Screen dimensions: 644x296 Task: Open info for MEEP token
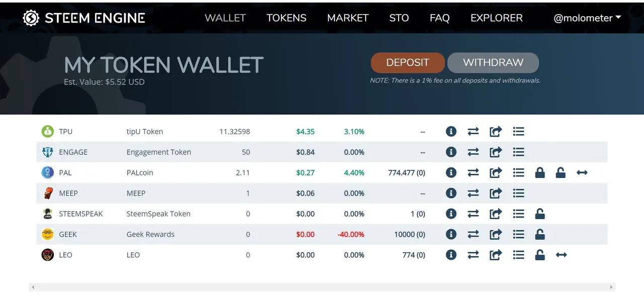[451, 193]
